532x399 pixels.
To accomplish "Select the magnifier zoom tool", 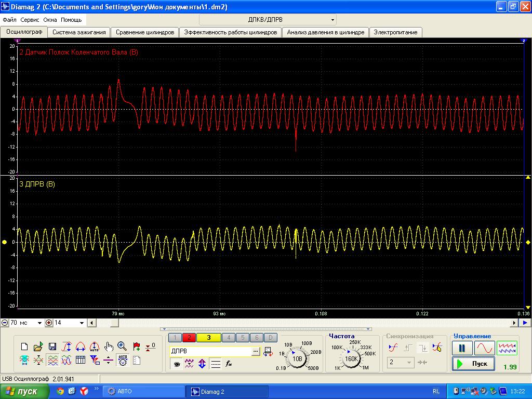I will coord(122,347).
